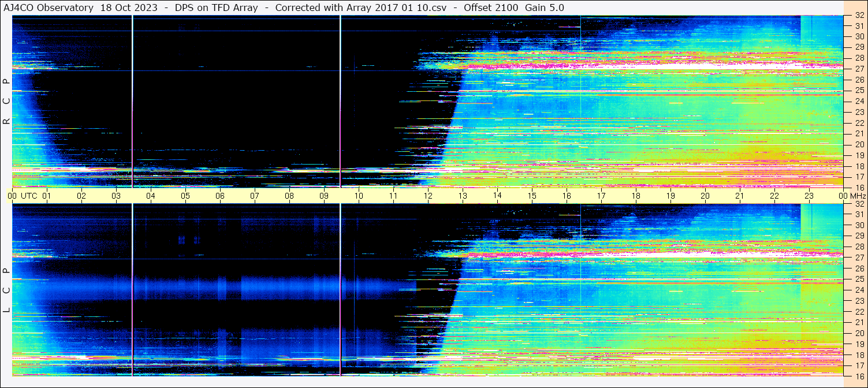Select the 00 UTC label at the axis start
Image resolution: width=868 pixels, height=388 pixels.
click(x=23, y=196)
